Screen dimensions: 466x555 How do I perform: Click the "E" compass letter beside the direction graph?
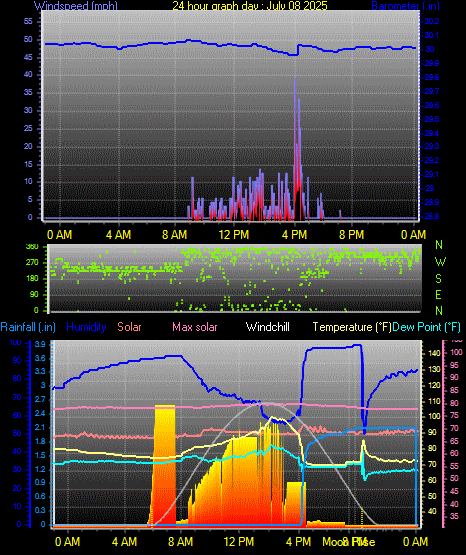[438, 294]
